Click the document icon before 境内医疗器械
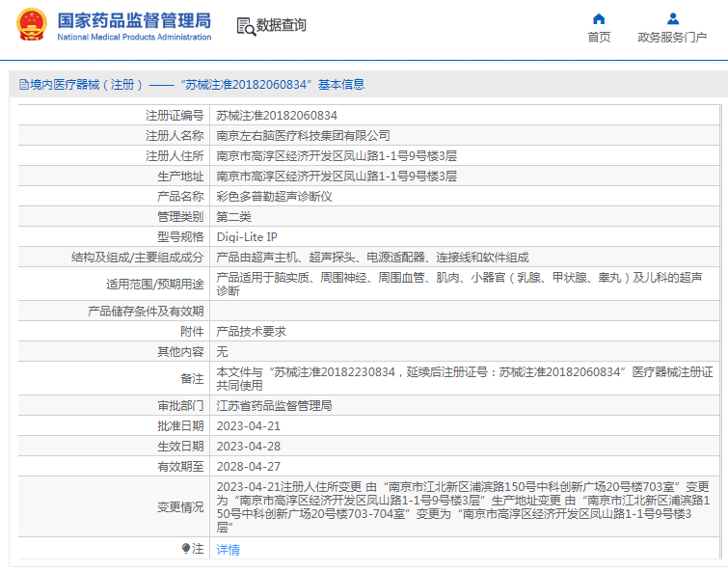The image size is (728, 572). 23,85
